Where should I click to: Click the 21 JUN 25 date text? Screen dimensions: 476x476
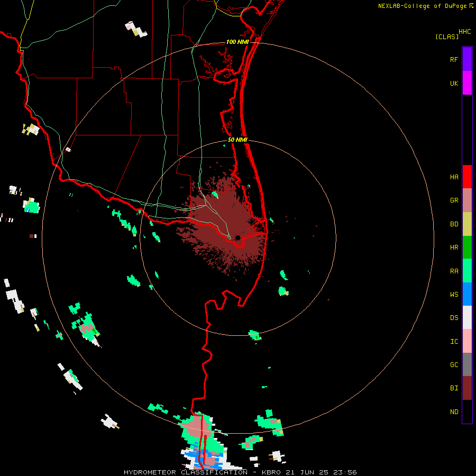tap(308, 472)
